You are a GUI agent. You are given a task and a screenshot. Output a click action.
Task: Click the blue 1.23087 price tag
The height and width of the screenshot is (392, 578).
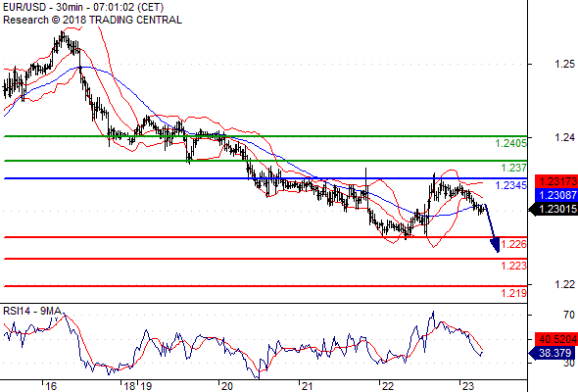[x=556, y=195]
